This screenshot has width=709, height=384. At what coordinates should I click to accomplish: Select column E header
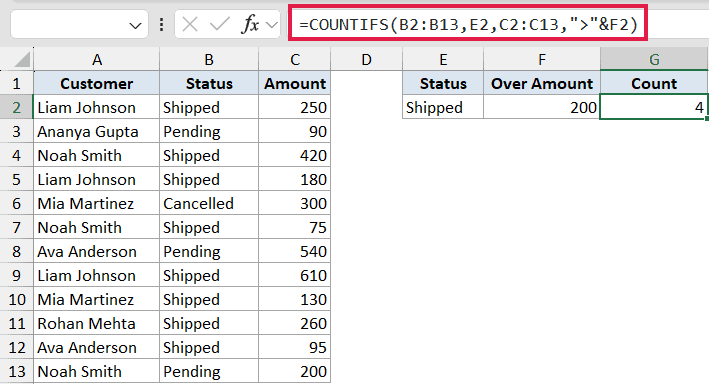point(443,59)
